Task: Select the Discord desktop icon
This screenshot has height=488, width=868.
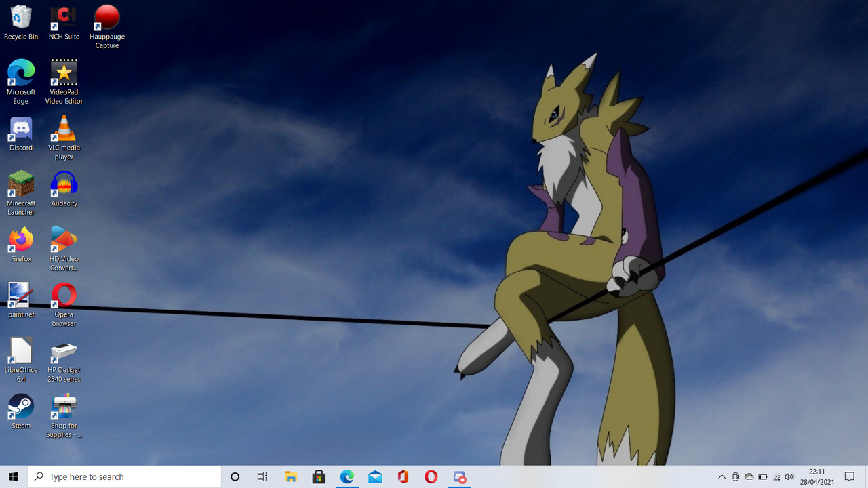Action: pyautogui.click(x=21, y=134)
